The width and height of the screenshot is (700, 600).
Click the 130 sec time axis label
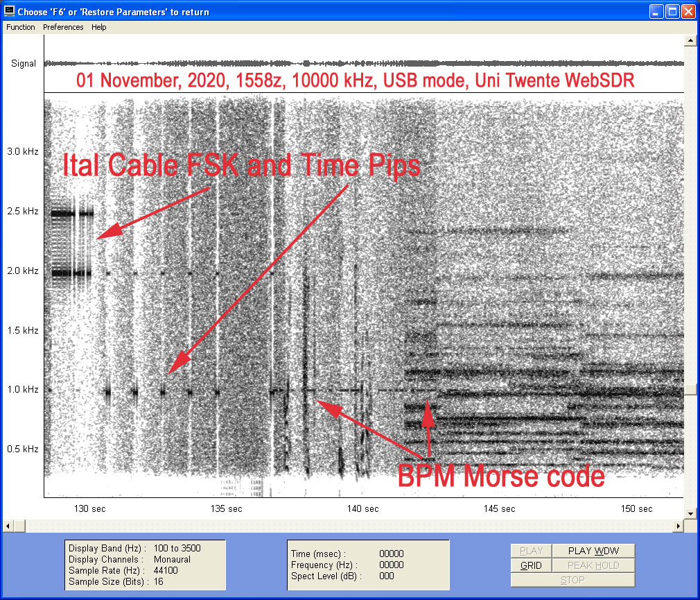point(89,508)
